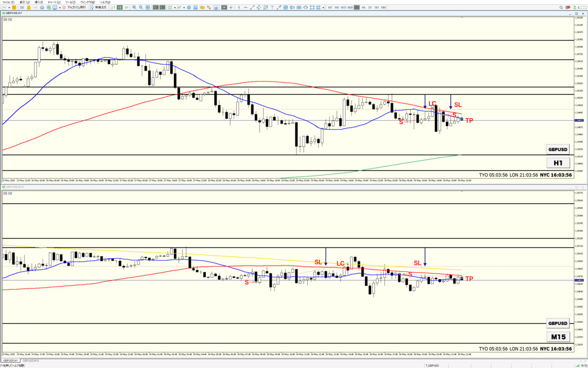The image size is (588, 368).
Task: Select the active H1 timeframe button
Action: (357, 7)
